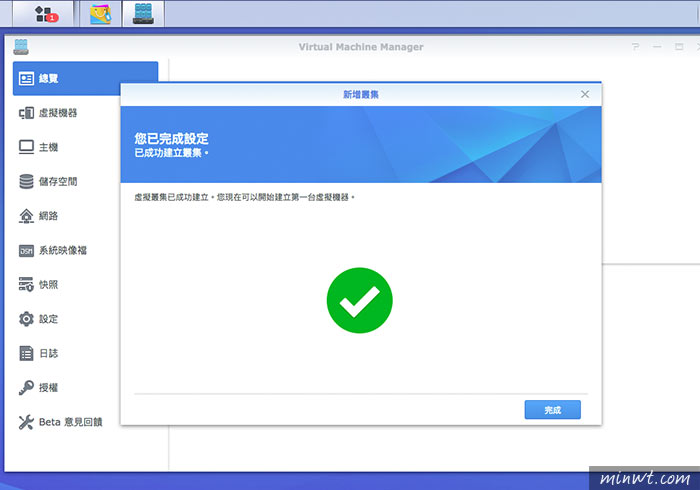The height and width of the screenshot is (490, 700).
Task: Click the 快照 snapshot icon
Action: point(26,284)
